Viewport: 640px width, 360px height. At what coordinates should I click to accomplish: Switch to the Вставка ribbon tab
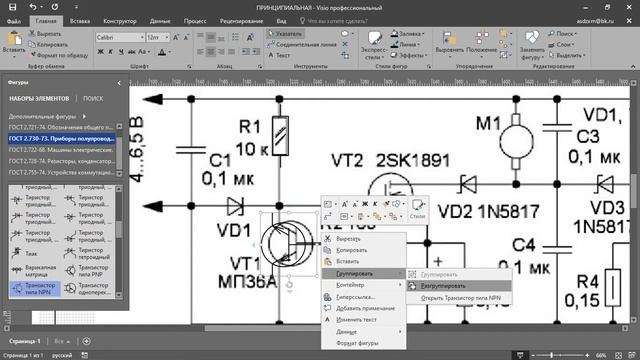pos(80,21)
